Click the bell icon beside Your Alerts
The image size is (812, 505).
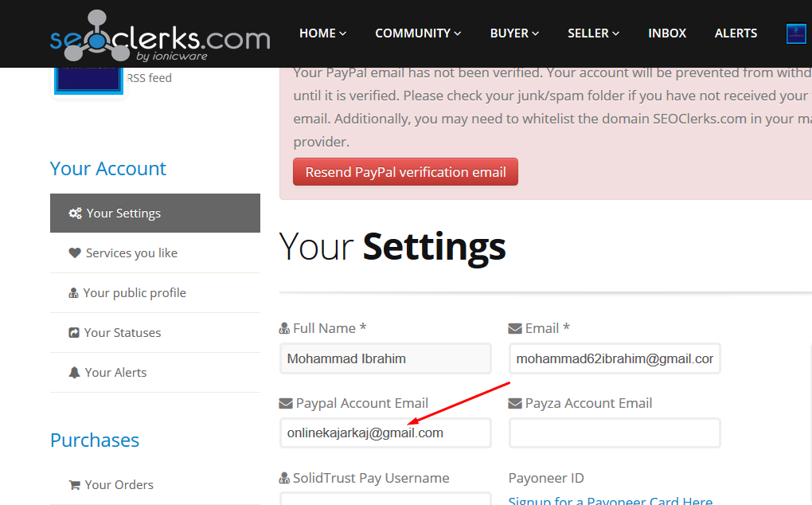(75, 373)
